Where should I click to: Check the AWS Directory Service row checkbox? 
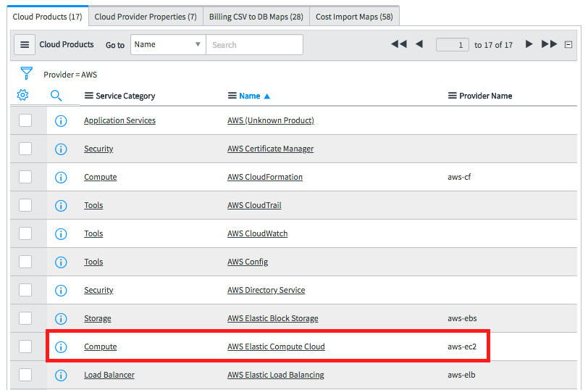[25, 290]
